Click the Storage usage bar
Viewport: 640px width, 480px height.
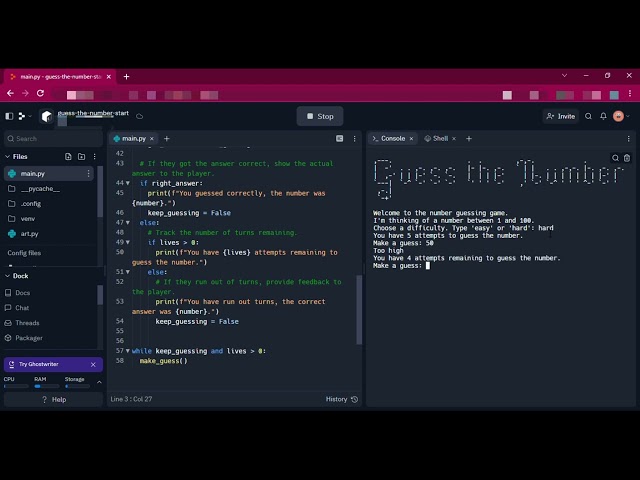77,386
